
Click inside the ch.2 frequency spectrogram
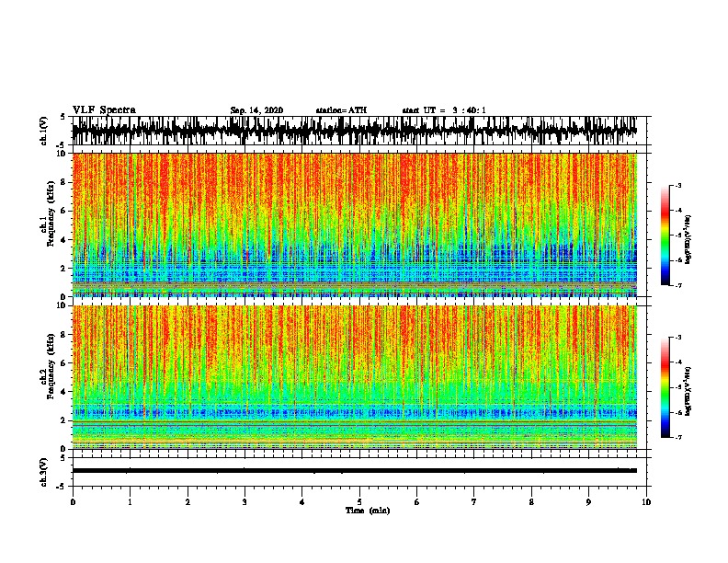click(355, 377)
